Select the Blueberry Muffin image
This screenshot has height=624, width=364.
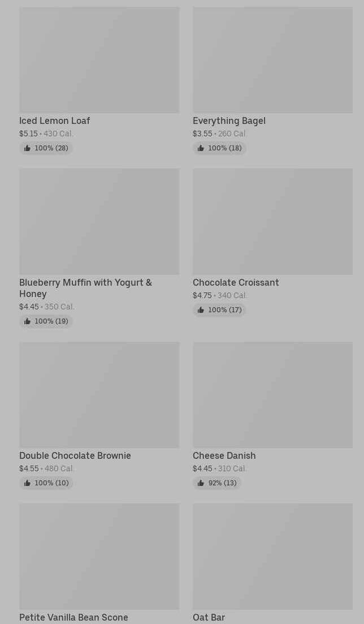click(99, 221)
